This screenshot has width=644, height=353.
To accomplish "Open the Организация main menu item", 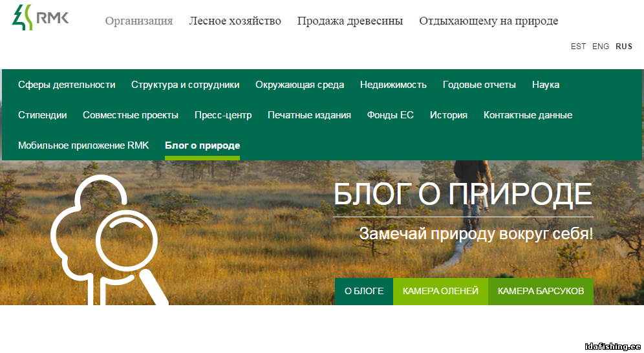I will coord(139,21).
